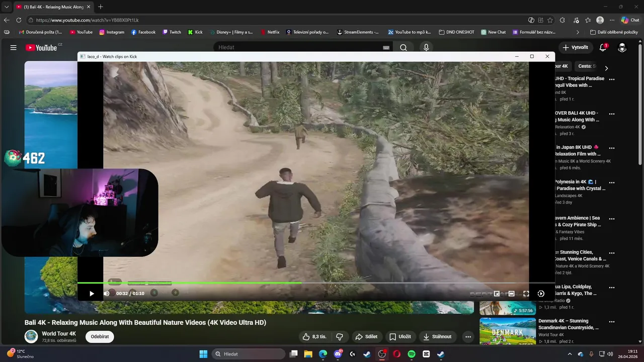644x362 pixels.
Task: Open the Doručená pošta bookmark
Action: coord(40,32)
